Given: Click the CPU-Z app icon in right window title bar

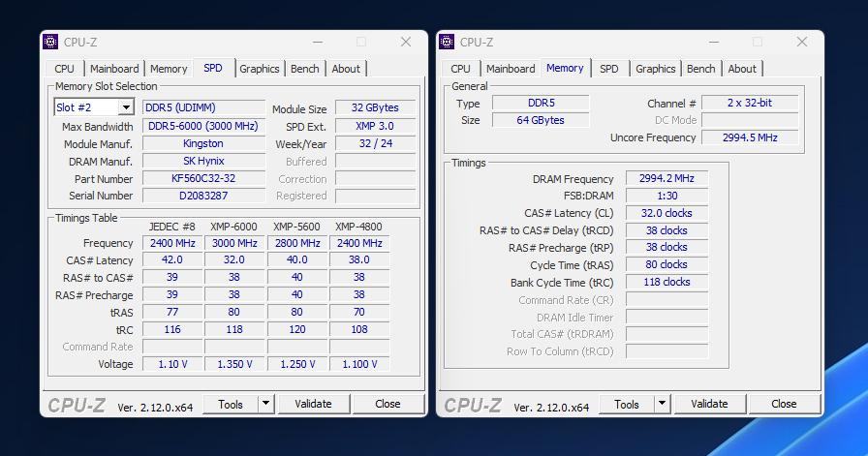Looking at the screenshot, I should 447,42.
